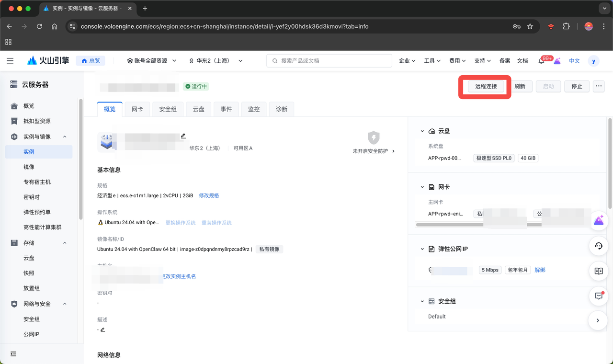This screenshot has width=613, height=364.
Task: Open the feedback message icon with red dot
Action: point(598,296)
